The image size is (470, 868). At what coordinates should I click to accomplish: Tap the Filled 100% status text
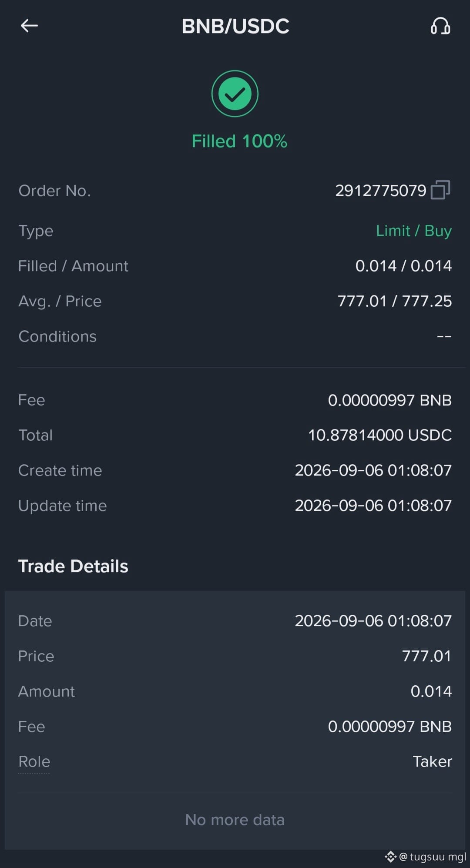[239, 141]
